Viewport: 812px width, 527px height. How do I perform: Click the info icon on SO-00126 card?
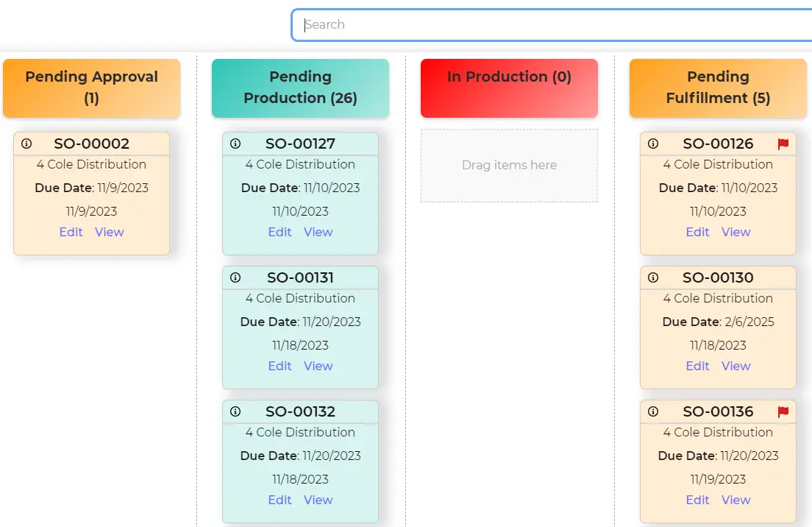tap(653, 144)
